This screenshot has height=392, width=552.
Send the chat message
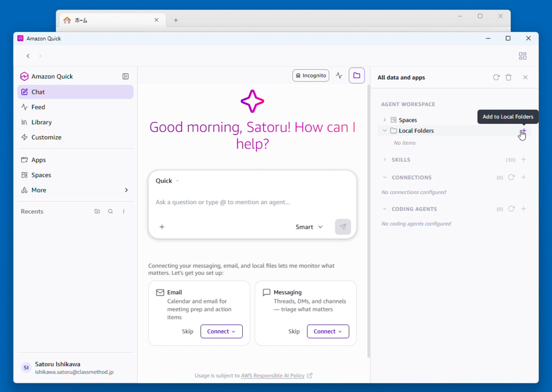(x=343, y=227)
